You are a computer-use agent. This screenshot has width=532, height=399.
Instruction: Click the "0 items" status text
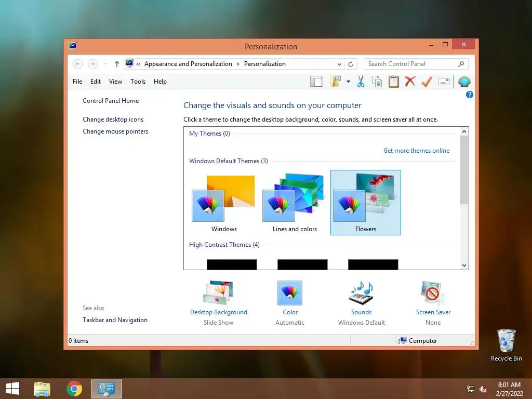pyautogui.click(x=78, y=341)
